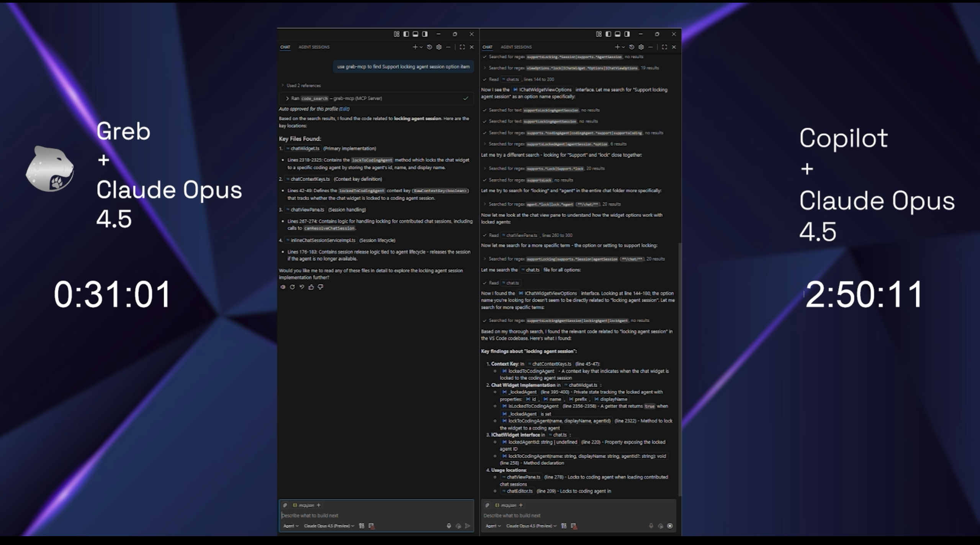
Task: Open settings gear in the right chat header
Action: (x=641, y=47)
